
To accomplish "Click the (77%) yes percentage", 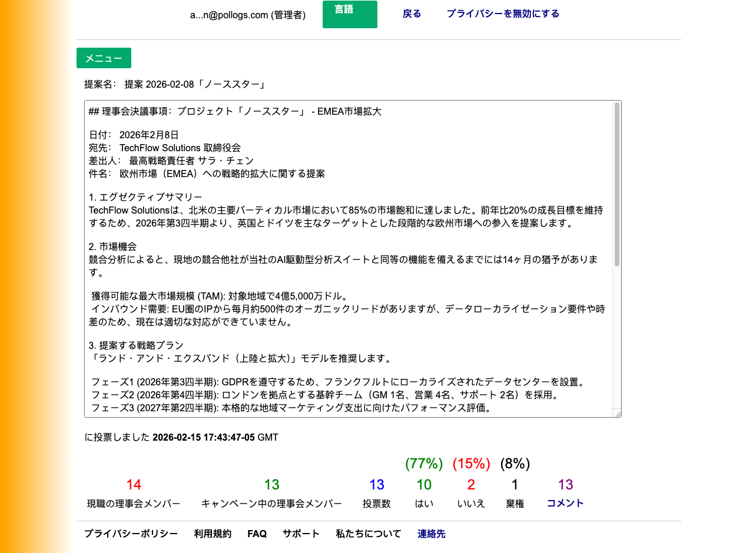I will pos(423,464).
